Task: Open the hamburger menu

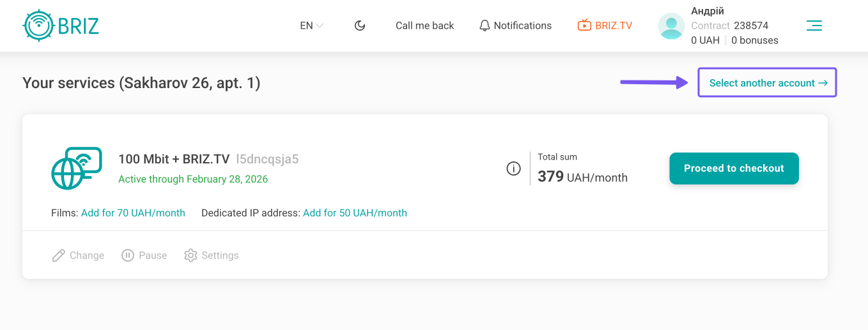Action: point(814,26)
